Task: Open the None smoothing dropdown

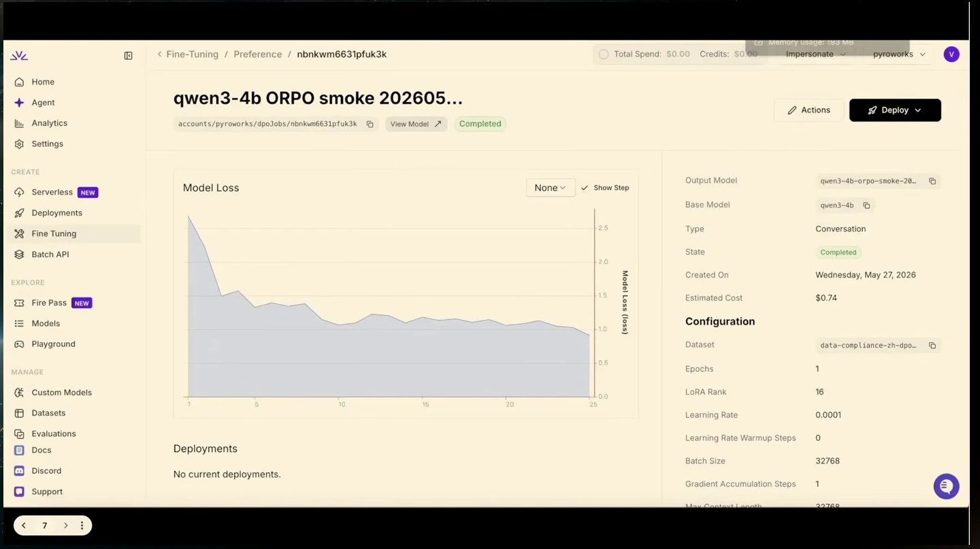Action: 550,188
